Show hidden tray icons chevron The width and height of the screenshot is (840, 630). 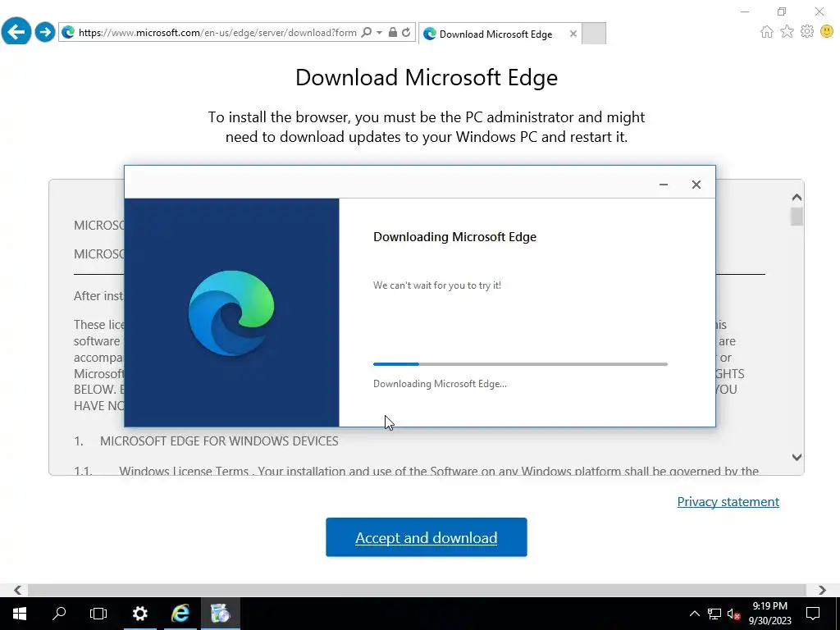(x=694, y=614)
